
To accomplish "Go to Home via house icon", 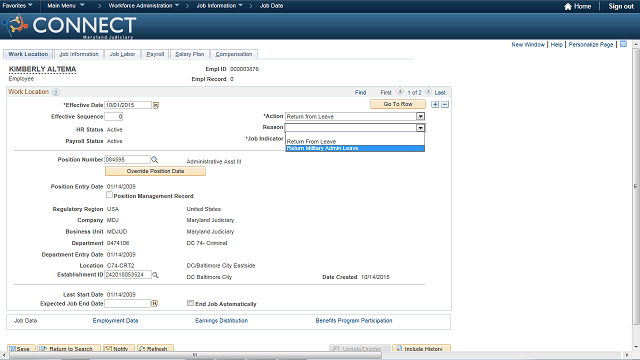I will point(568,6).
